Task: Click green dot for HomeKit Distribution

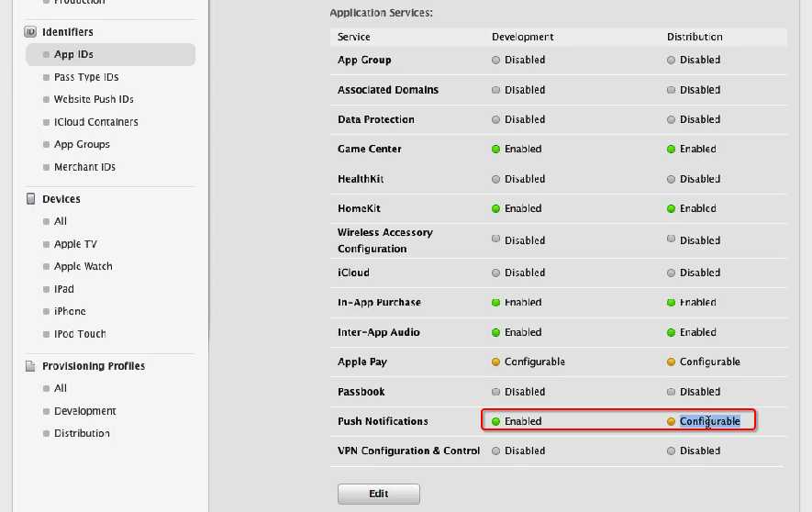Action: [671, 208]
